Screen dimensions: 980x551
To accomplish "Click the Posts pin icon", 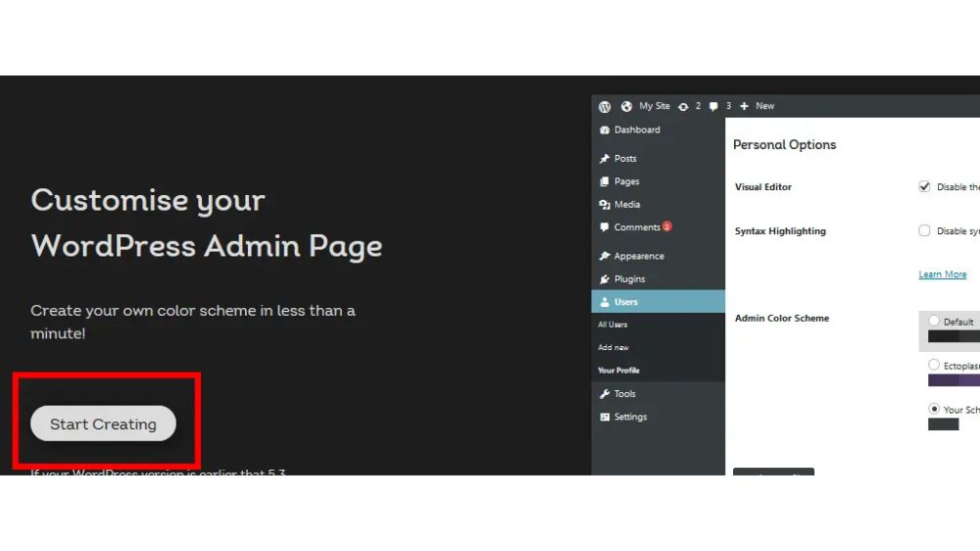I will [x=605, y=159].
